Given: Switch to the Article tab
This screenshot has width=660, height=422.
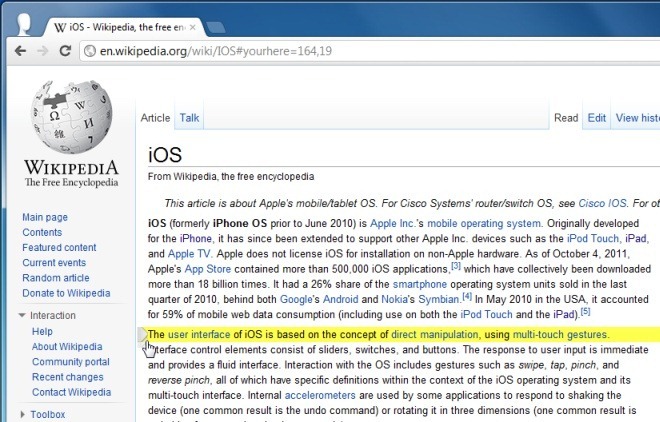Looking at the screenshot, I should (155, 118).
